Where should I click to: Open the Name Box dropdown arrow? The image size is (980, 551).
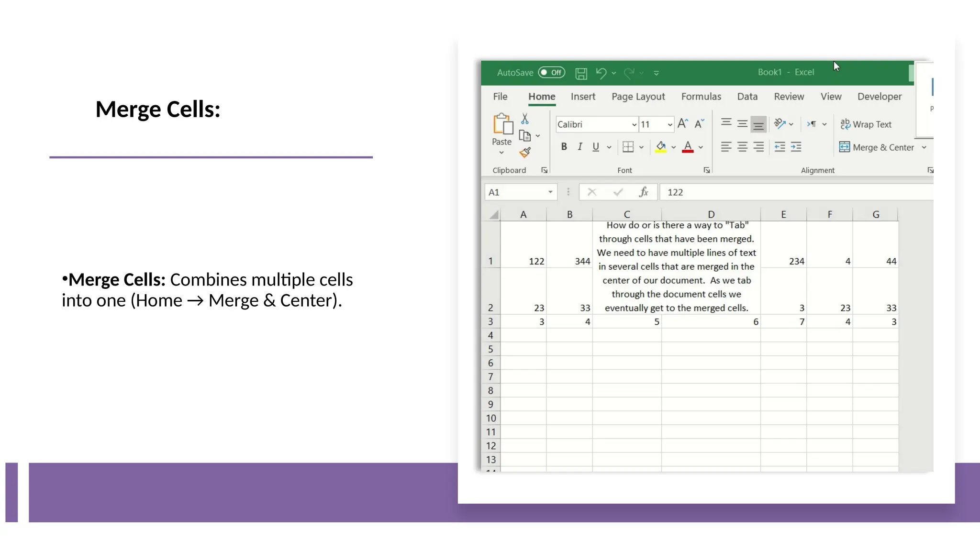pos(550,192)
